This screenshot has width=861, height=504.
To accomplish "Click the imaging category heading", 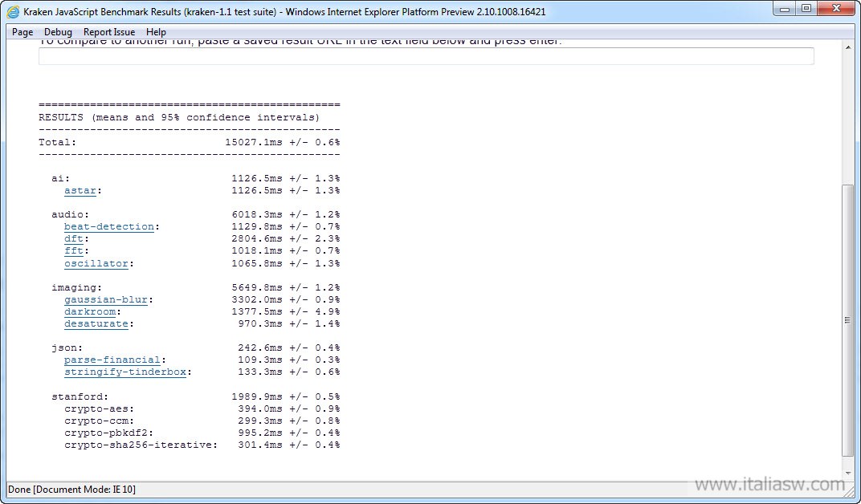I will 77,287.
